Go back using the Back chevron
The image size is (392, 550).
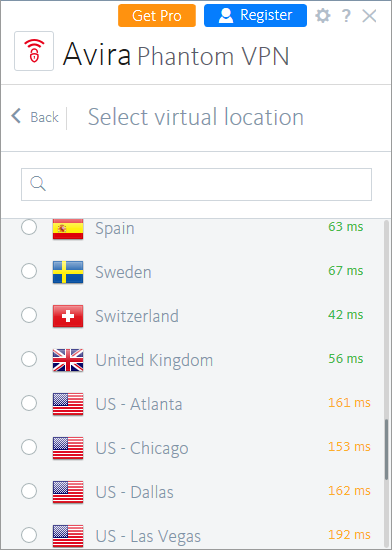[16, 116]
